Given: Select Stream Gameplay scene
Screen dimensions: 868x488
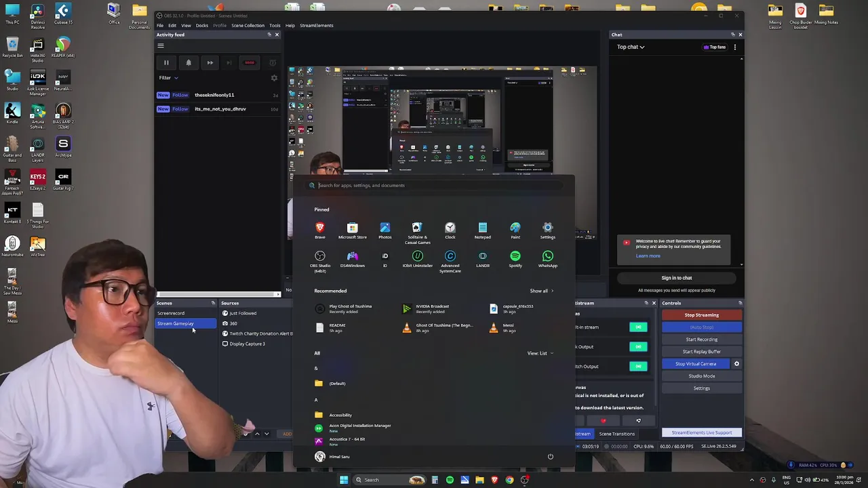Looking at the screenshot, I should click(186, 323).
